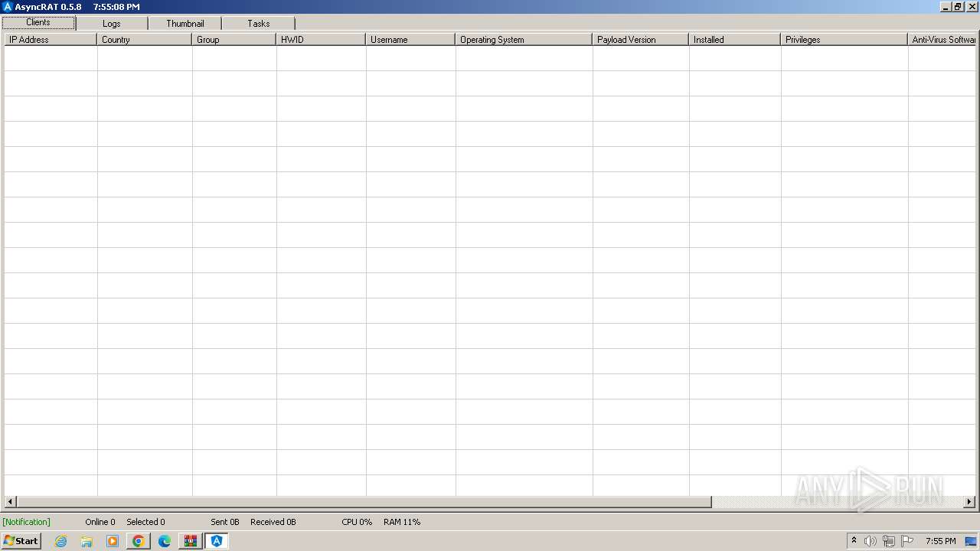Sort by Anti-Virus Software column header

942,40
